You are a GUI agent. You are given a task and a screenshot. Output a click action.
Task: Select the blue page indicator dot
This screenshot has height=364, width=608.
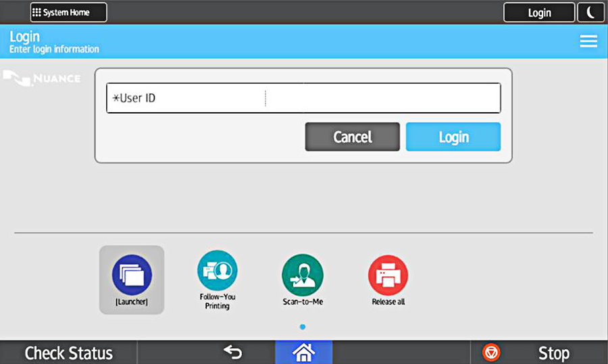pos(302,327)
